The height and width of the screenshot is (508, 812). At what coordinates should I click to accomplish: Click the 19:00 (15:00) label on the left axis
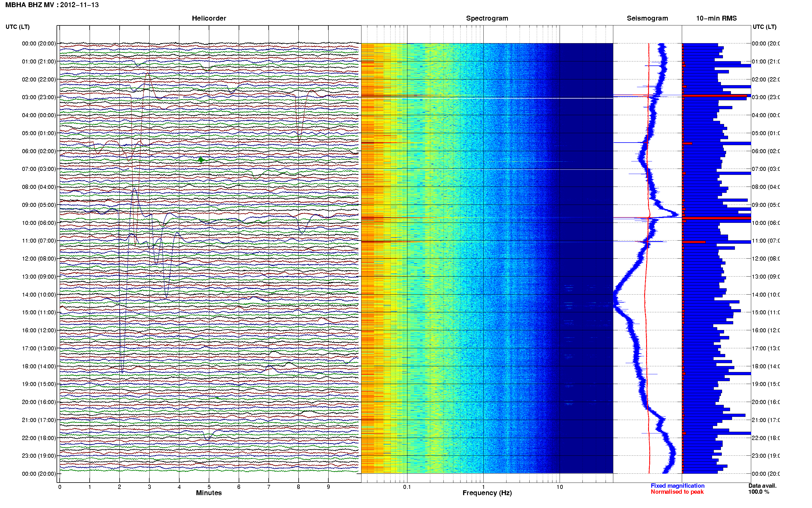point(39,384)
